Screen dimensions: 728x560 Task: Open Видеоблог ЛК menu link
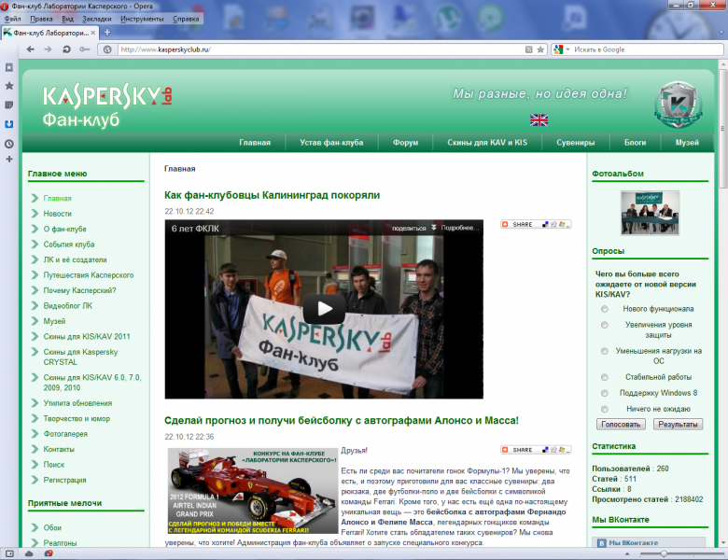(x=68, y=305)
